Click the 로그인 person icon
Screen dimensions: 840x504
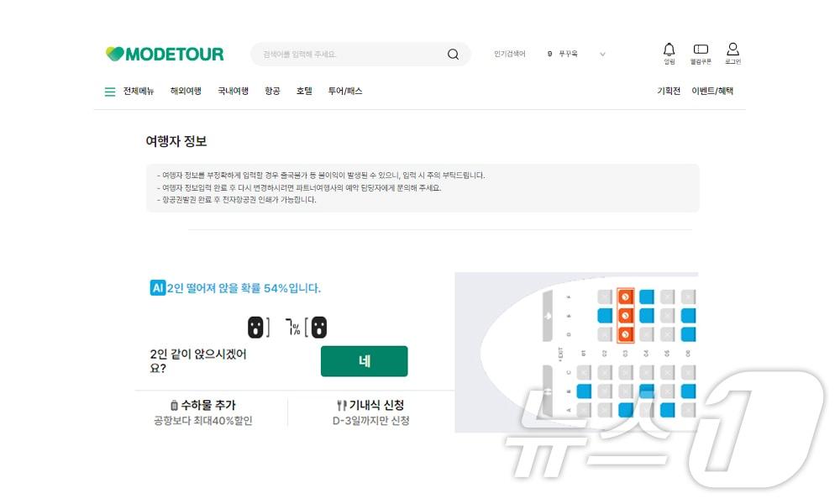point(732,50)
